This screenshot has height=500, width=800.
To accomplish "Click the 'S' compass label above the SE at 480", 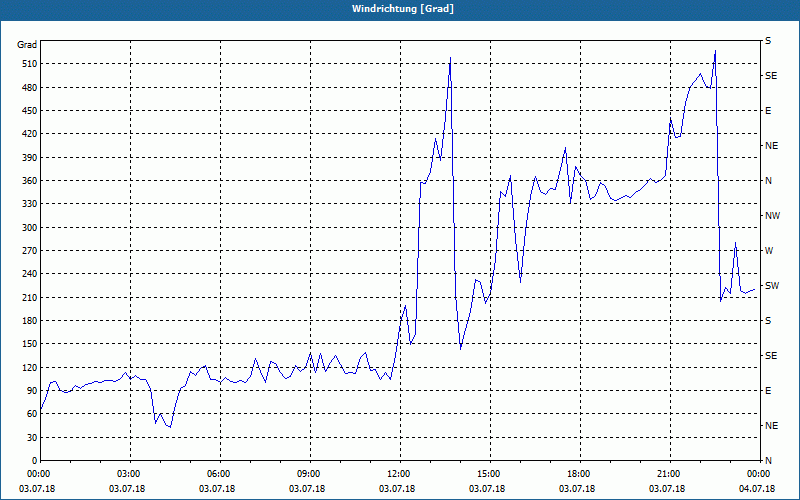I will [768, 41].
